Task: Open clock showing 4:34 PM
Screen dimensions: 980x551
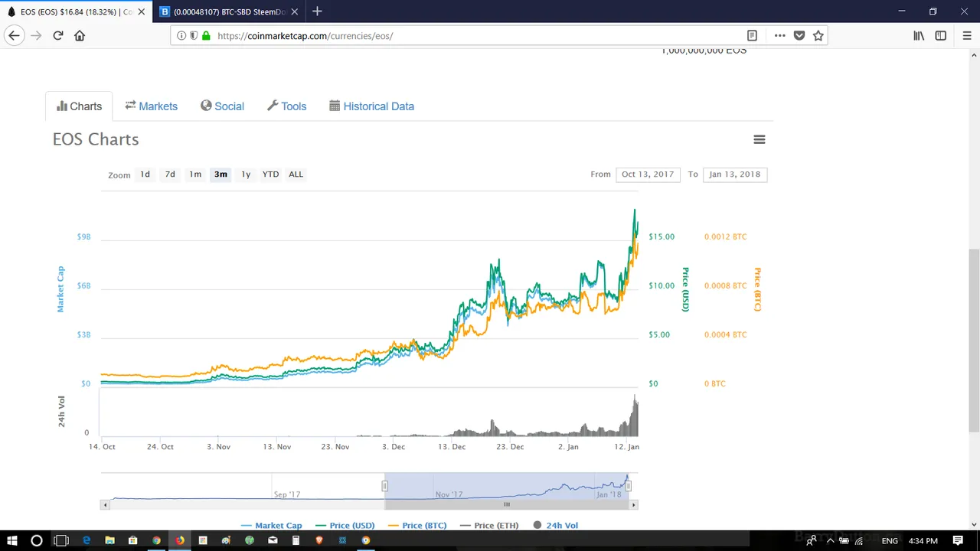Action: pyautogui.click(x=923, y=540)
